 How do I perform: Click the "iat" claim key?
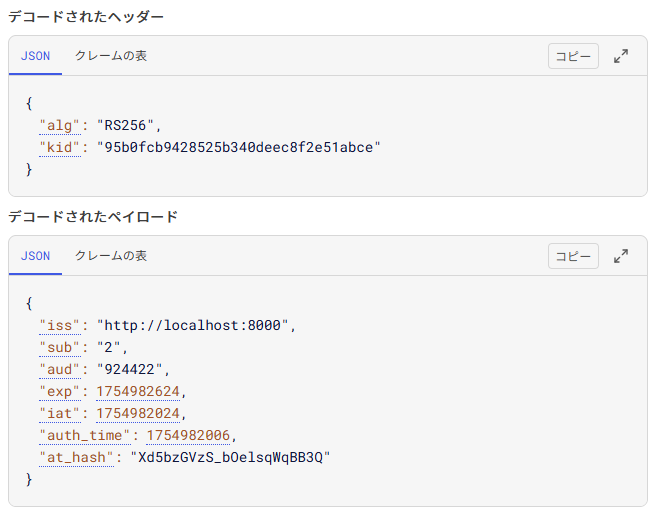click(60, 414)
